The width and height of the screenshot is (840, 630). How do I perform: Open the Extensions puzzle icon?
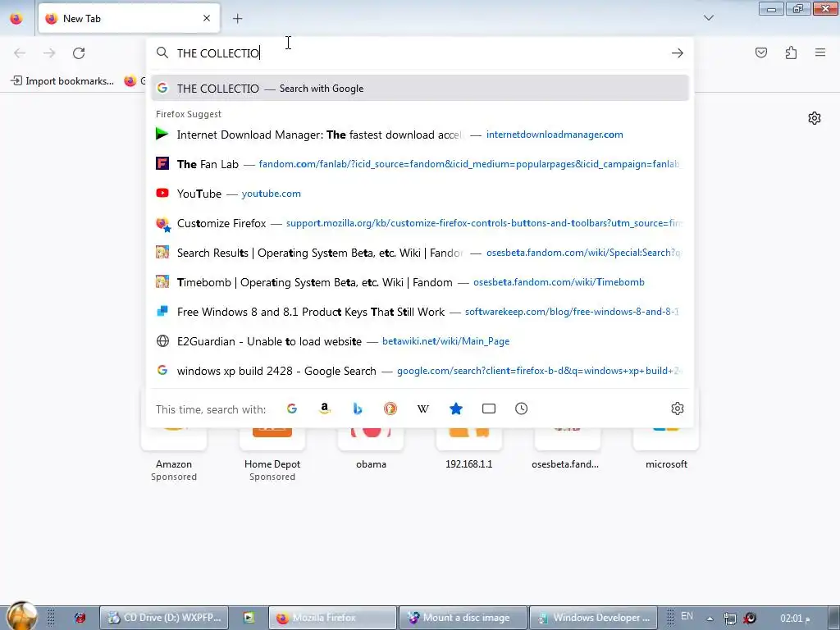click(x=791, y=52)
